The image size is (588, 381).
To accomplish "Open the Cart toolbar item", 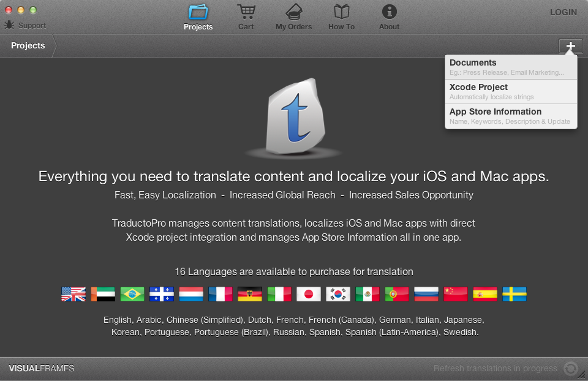I will click(246, 17).
